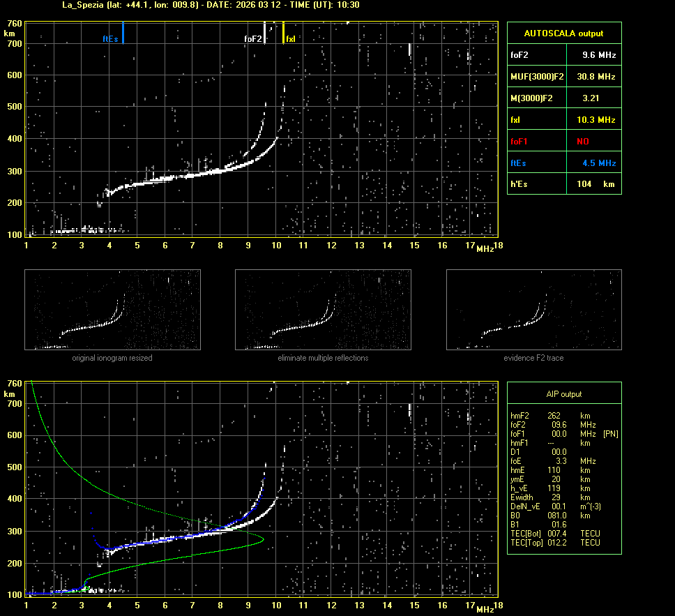Click the AUTOSCALA output header
Image resolution: width=675 pixels, height=616 pixels.
tap(563, 33)
